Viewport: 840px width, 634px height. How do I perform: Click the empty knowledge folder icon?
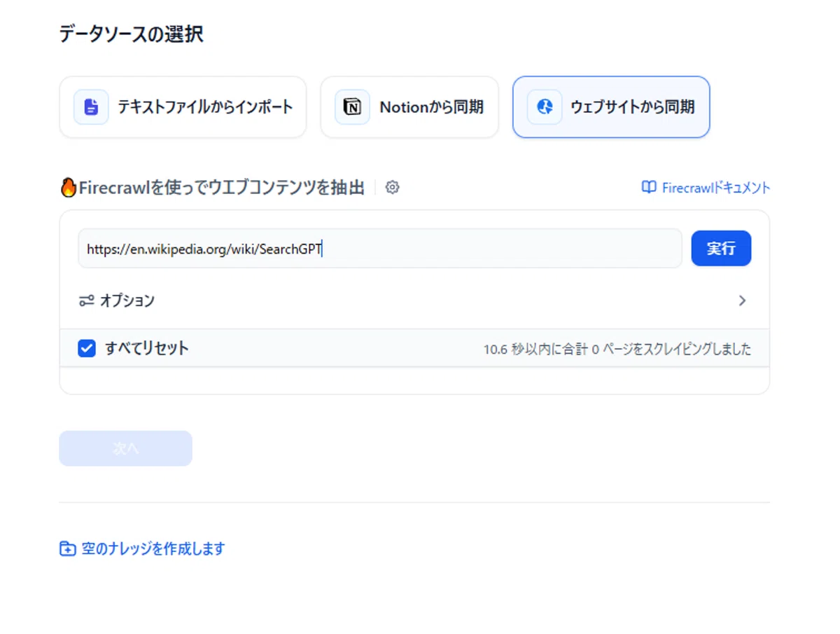[67, 549]
